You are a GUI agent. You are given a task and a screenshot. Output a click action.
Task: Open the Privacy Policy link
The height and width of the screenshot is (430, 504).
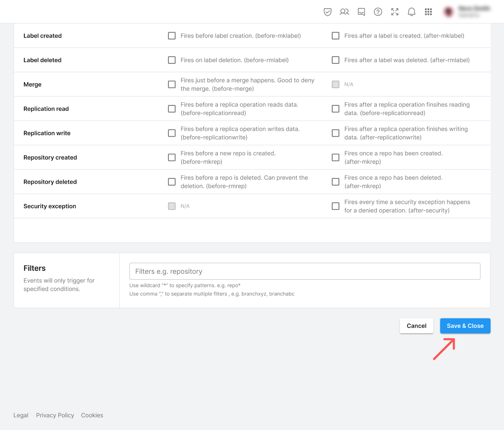(55, 415)
